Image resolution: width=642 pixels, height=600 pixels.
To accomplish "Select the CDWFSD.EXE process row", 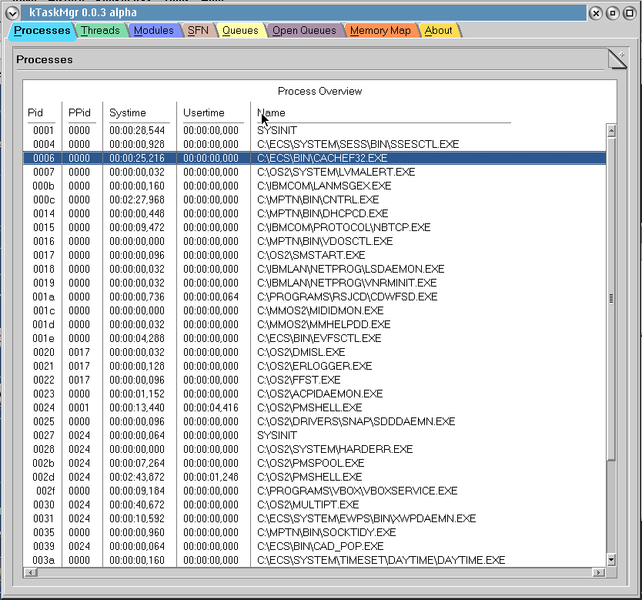I will click(314, 297).
